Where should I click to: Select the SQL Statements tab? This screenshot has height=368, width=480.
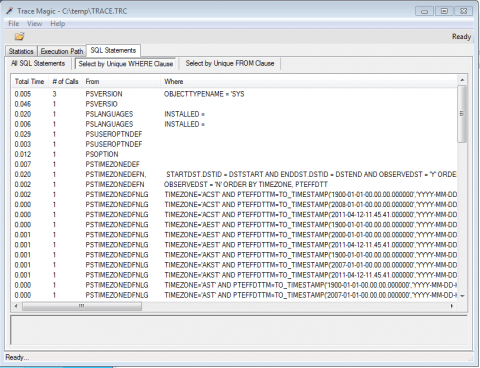[113, 50]
